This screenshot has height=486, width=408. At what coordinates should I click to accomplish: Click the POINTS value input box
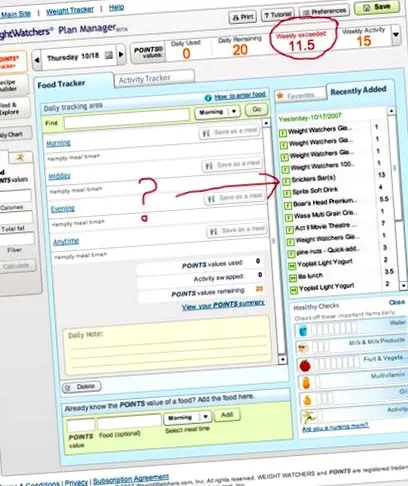tap(81, 424)
